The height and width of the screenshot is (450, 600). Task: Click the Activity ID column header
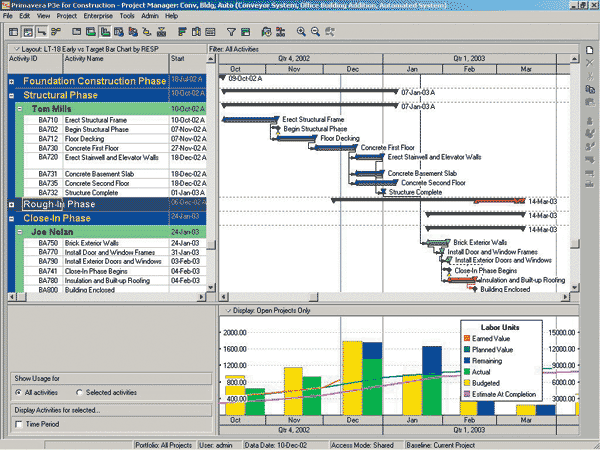35,64
